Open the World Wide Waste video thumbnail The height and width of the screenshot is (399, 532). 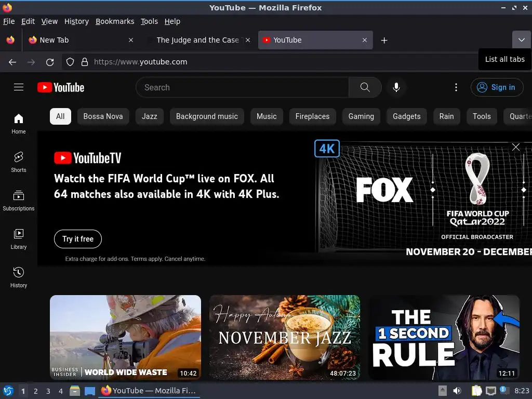(126, 337)
